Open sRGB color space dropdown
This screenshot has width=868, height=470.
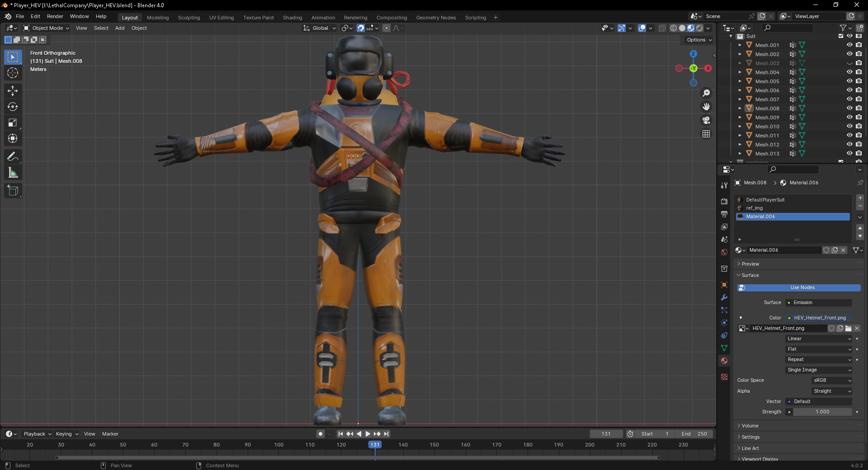pyautogui.click(x=832, y=381)
